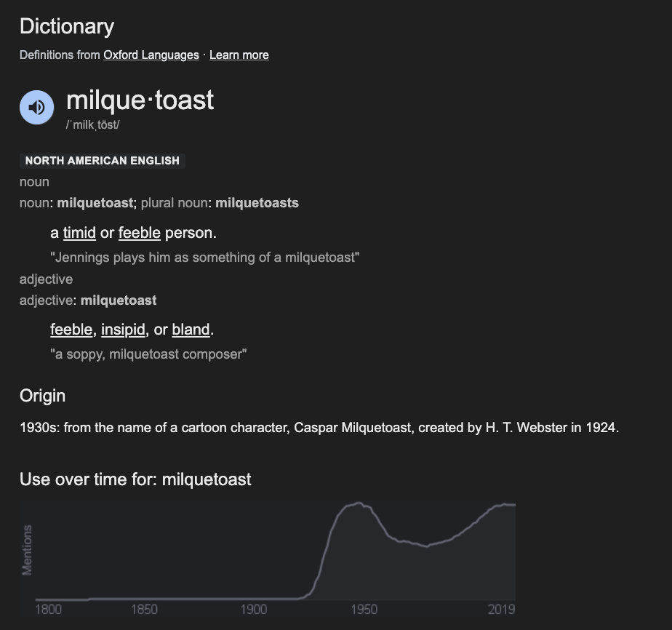Image resolution: width=672 pixels, height=630 pixels.
Task: Follow the 'insipid' word link
Action: (x=123, y=330)
